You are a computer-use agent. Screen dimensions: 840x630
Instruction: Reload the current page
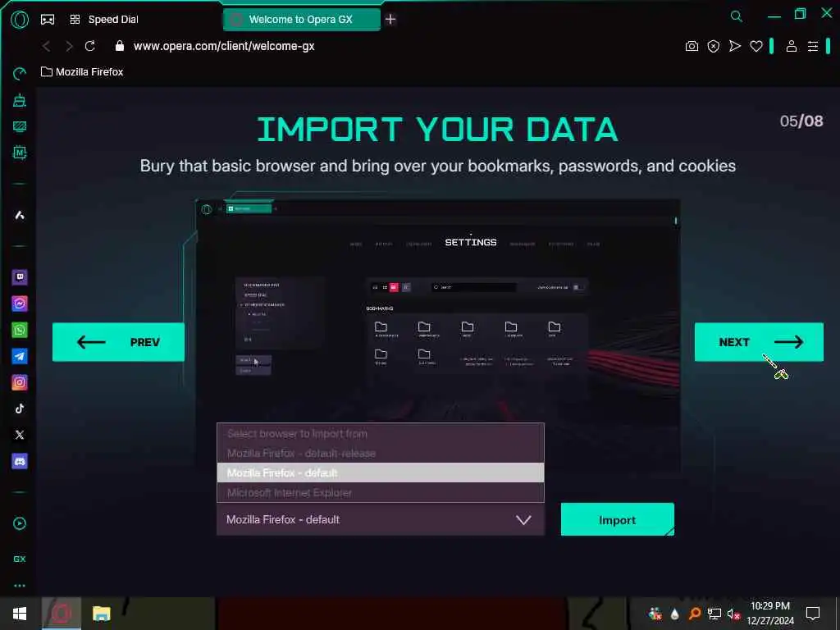[x=90, y=46]
